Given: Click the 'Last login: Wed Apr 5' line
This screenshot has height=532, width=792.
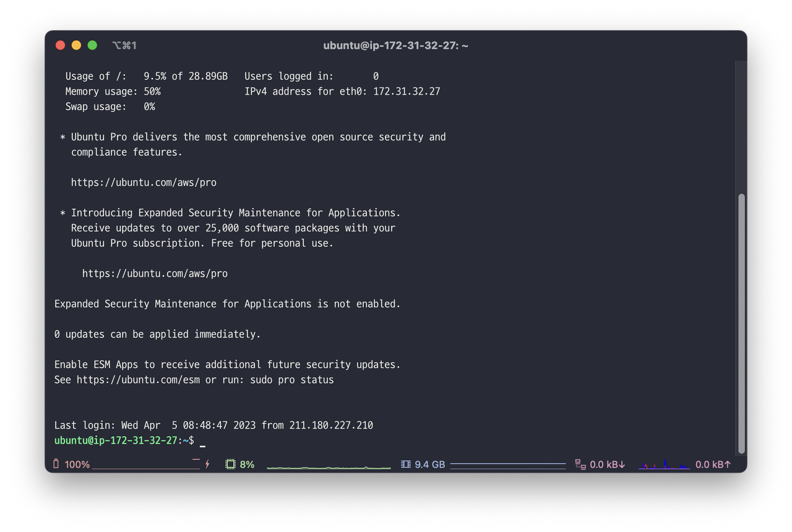Looking at the screenshot, I should point(213,426).
